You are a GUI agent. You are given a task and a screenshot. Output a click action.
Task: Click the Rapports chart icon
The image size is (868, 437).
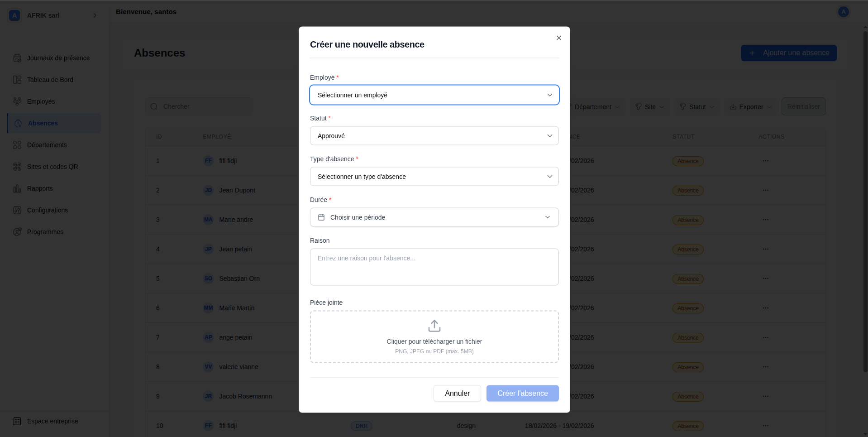click(17, 188)
